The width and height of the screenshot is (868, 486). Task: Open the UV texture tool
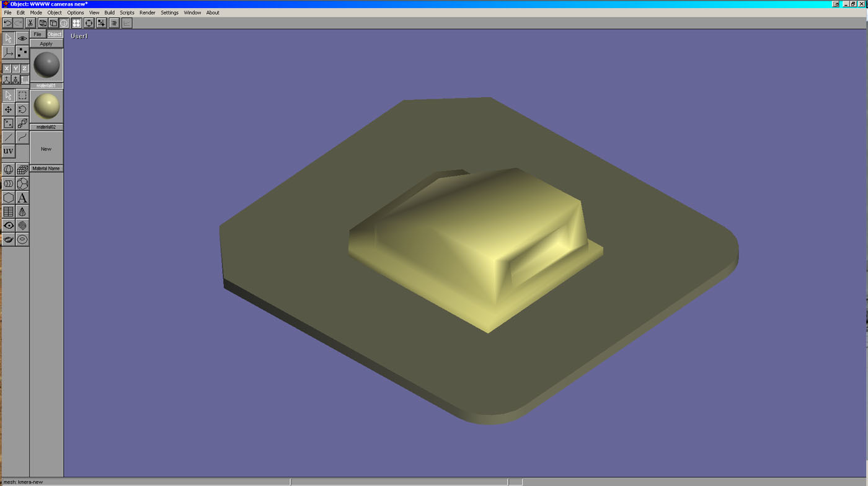coord(8,151)
